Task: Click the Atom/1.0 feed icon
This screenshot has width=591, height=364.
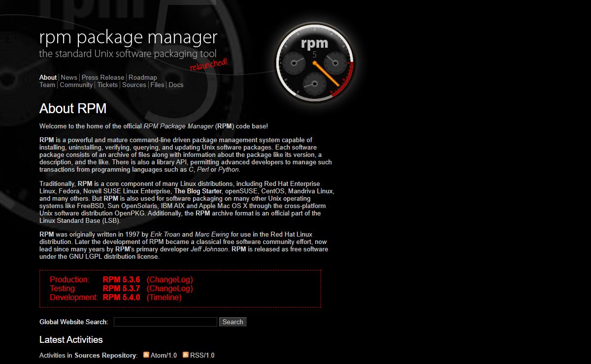Action: pos(146,355)
